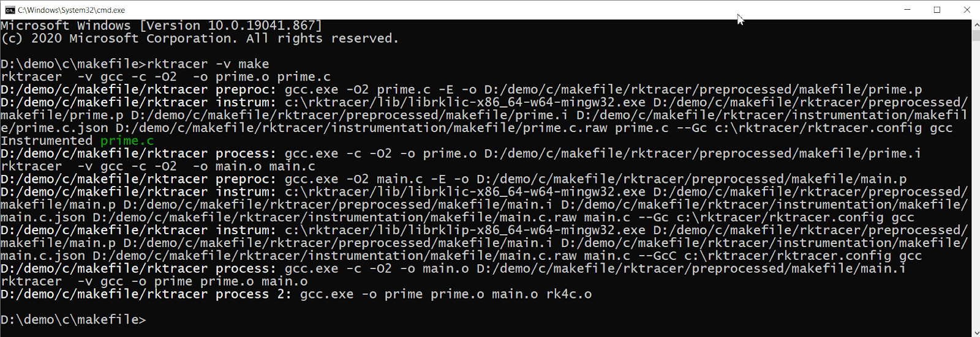Maximize the cmd.exe window
The height and width of the screenshot is (337, 980).
point(937,10)
